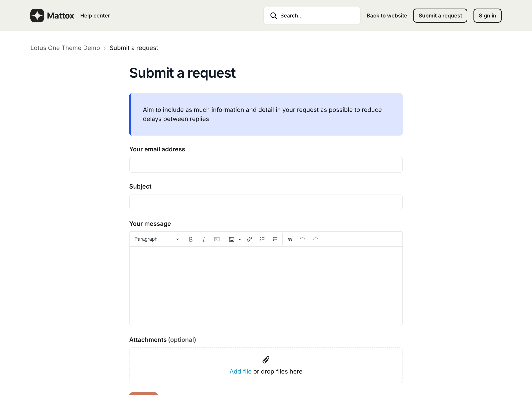Viewport: 532px width, 395px height.
Task: Create a bulleted list
Action: coord(262,239)
